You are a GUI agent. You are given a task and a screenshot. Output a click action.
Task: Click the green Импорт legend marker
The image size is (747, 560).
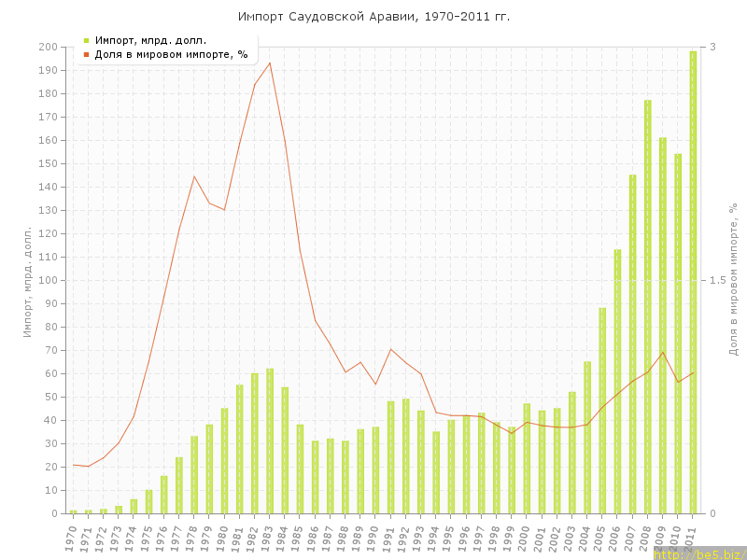pyautogui.click(x=86, y=40)
